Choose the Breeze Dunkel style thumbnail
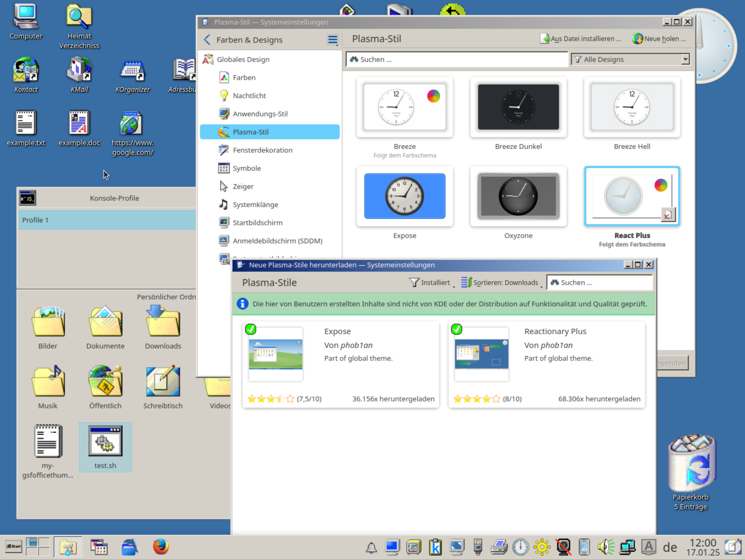 (518, 107)
